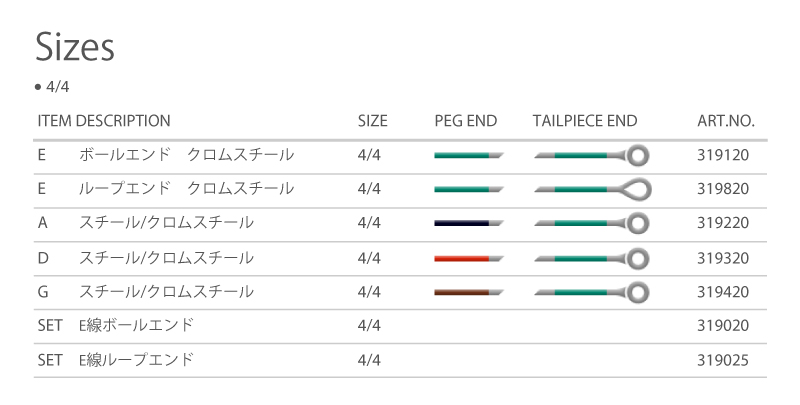Click the loop tailpiece end icon for 319820
The height and width of the screenshot is (405, 800).
click(592, 189)
